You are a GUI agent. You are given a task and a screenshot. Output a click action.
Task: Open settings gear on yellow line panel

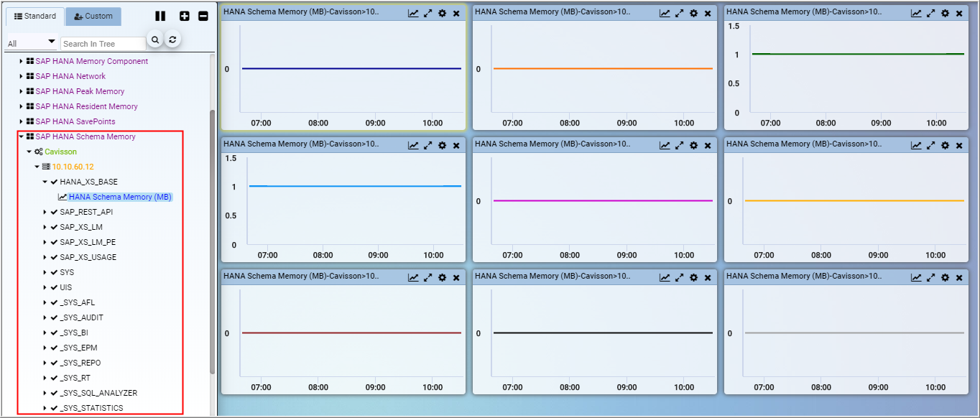pos(945,146)
